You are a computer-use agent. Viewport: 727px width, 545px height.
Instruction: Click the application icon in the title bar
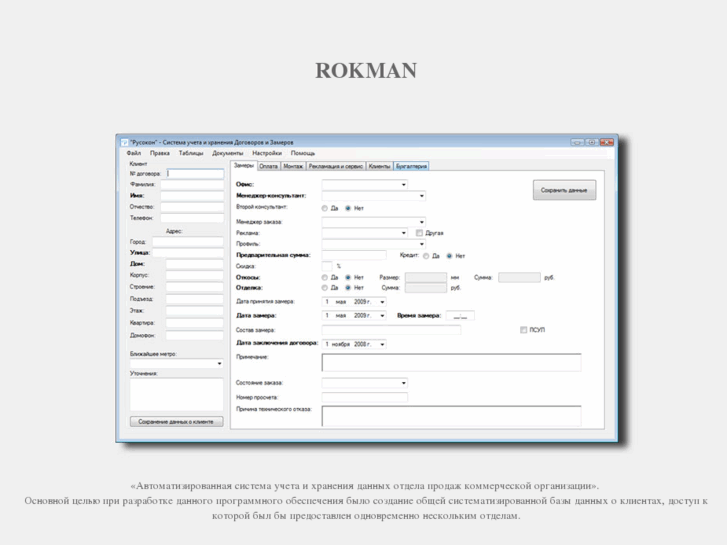coord(124,142)
